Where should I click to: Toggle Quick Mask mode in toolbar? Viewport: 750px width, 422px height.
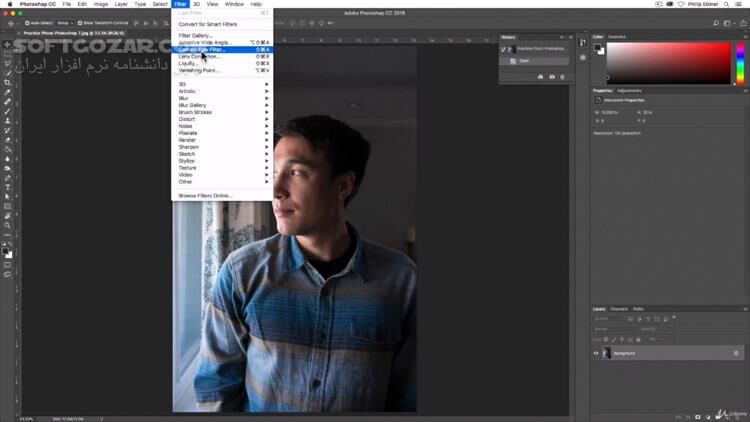(7, 265)
